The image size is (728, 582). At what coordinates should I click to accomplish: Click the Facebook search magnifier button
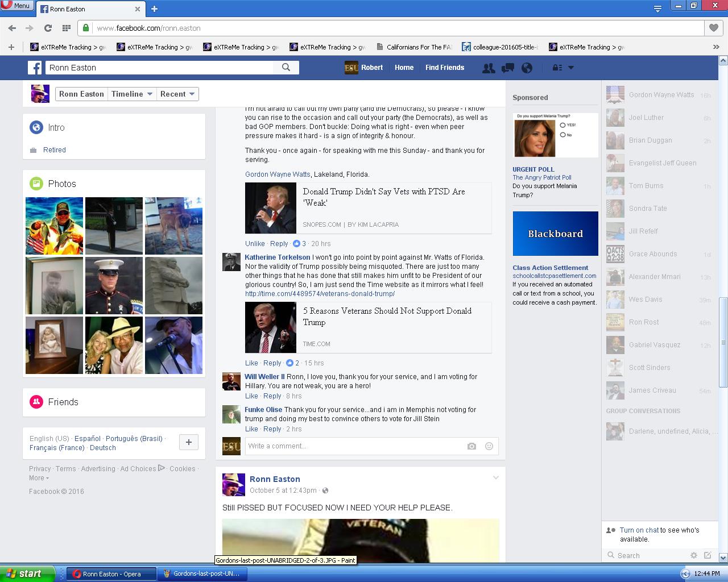pos(286,67)
